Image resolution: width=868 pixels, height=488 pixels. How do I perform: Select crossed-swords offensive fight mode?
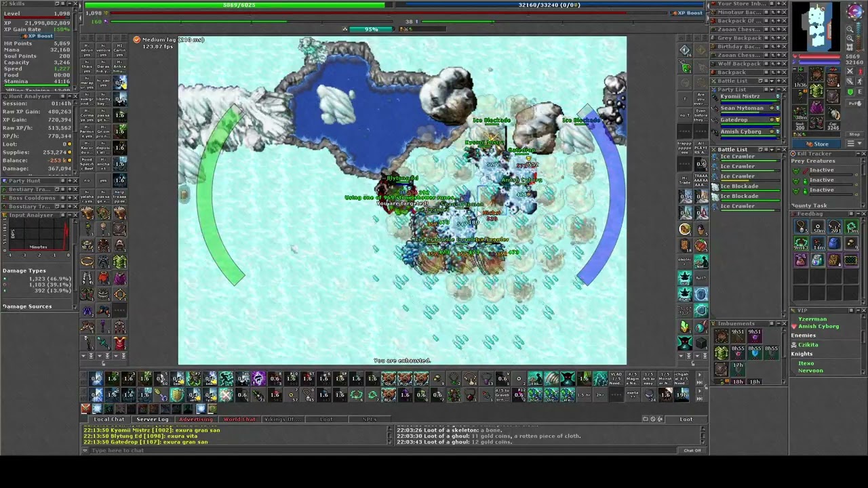pos(850,72)
